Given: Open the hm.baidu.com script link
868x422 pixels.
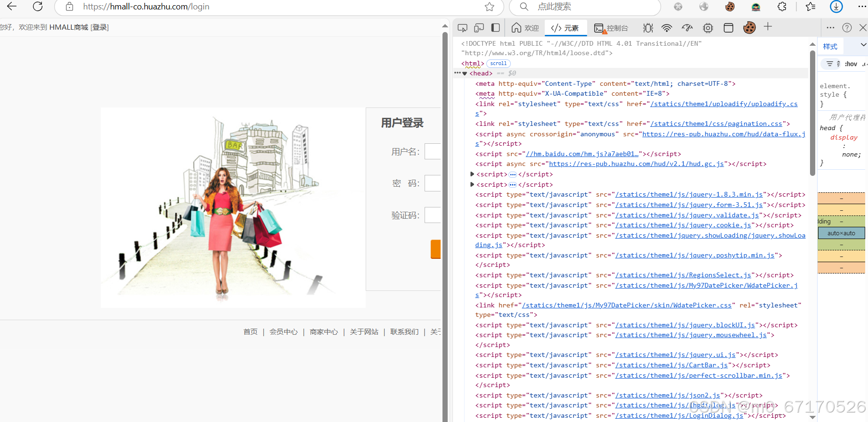Looking at the screenshot, I should (x=582, y=154).
